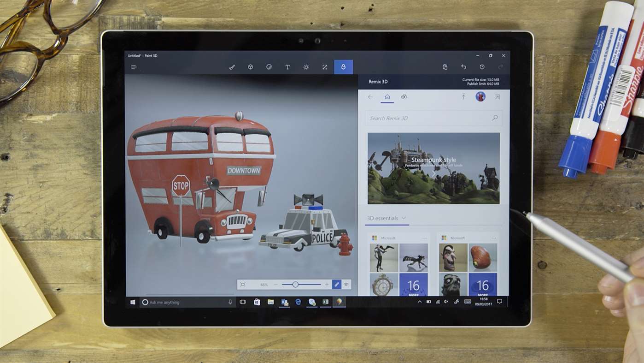The image size is (644, 363).
Task: Select the Canvas resize tool
Action: (325, 67)
